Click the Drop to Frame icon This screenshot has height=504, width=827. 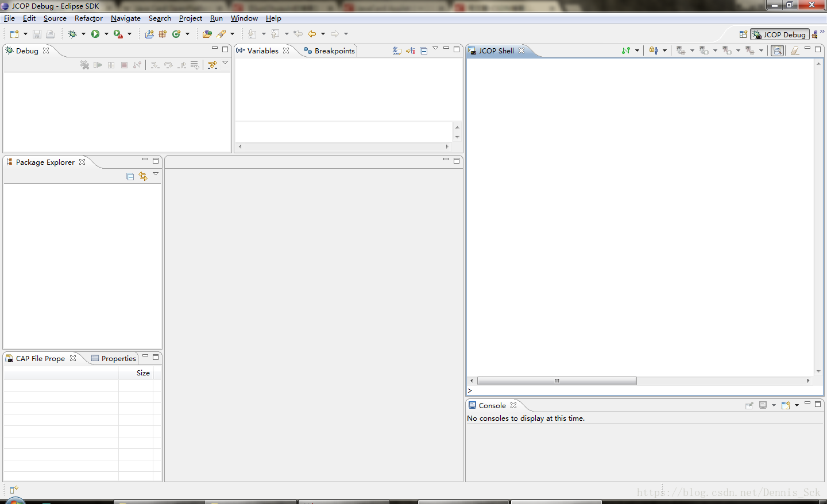point(195,65)
